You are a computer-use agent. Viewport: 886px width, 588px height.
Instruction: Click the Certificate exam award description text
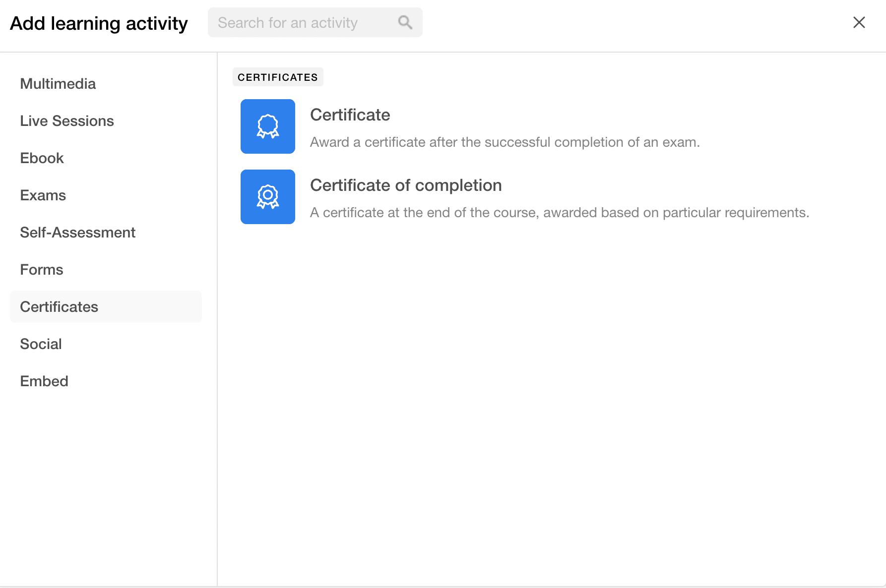[505, 142]
